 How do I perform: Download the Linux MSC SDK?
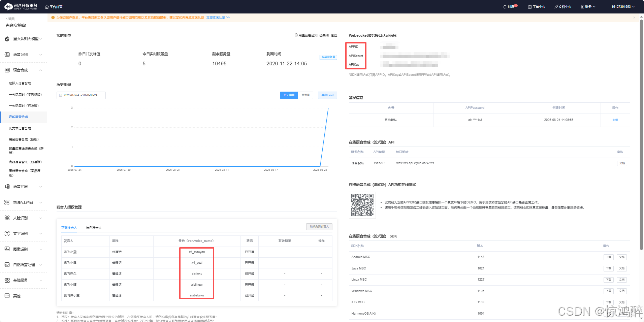(x=608, y=280)
